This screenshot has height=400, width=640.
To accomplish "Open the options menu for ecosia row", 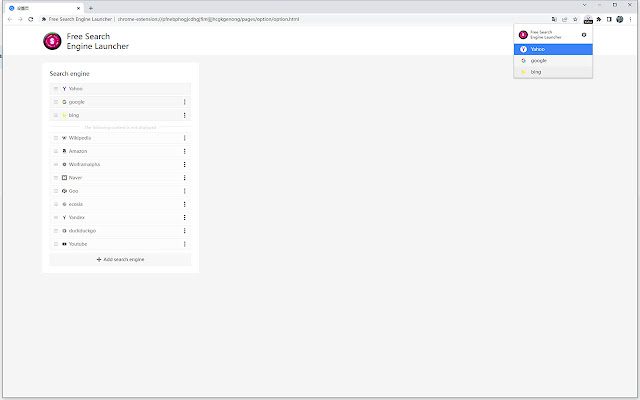I will [184, 204].
